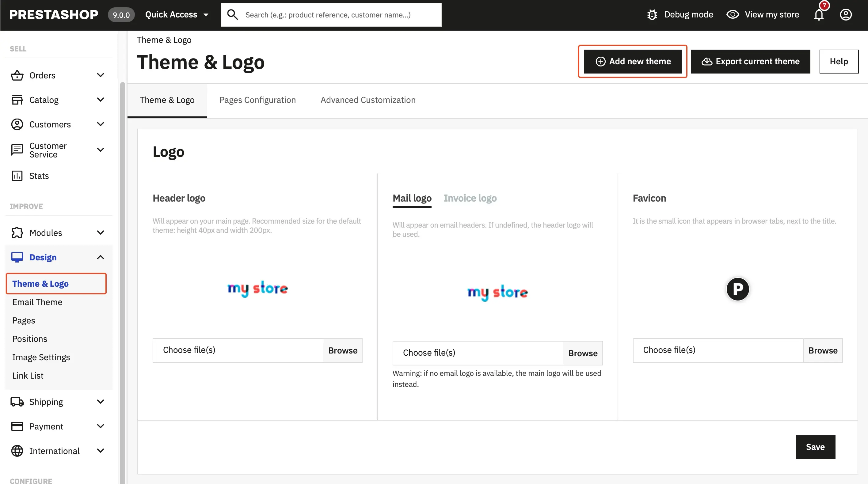
Task: Click header logo Choose file(s) field
Action: click(238, 350)
